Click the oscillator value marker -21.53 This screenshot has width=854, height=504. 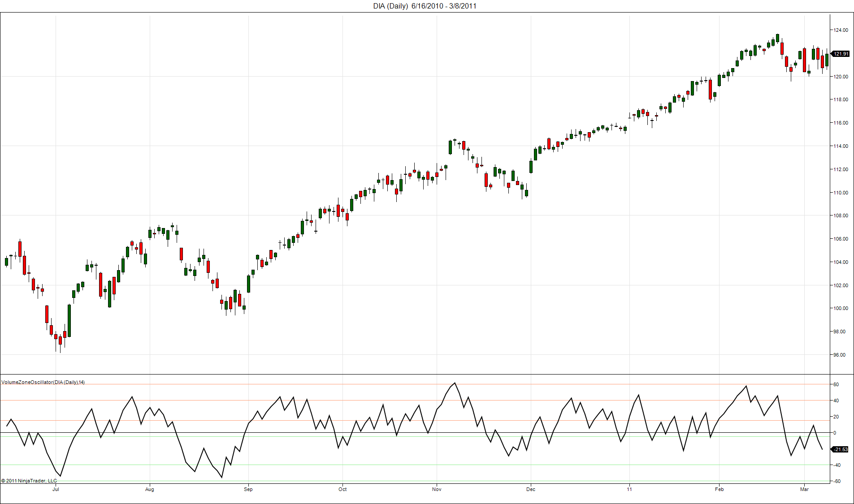[840, 449]
